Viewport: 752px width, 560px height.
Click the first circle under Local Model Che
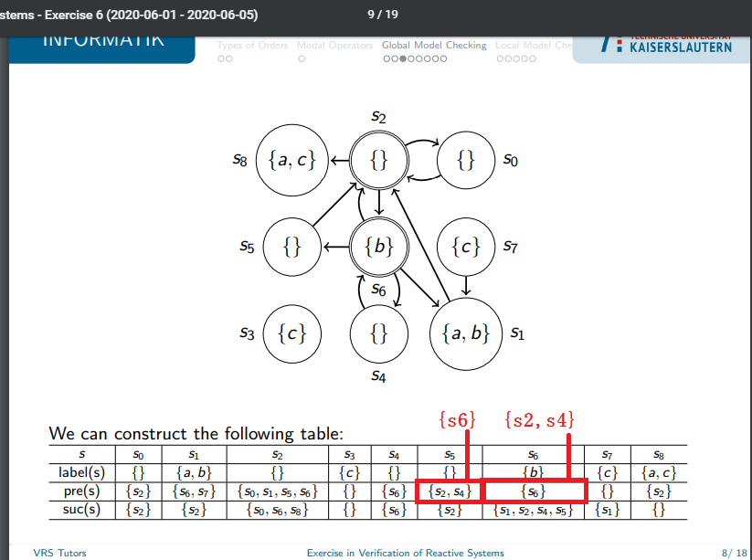click(500, 58)
